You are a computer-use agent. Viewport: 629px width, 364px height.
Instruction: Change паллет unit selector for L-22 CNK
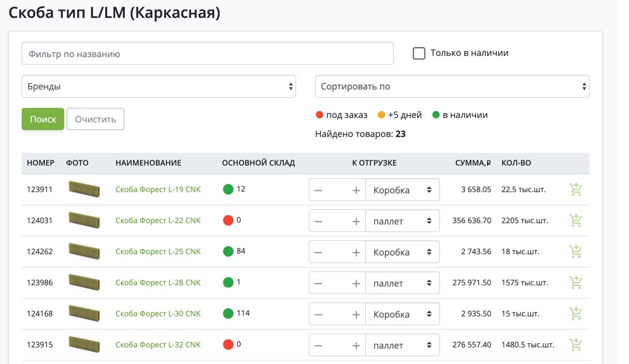pos(403,221)
